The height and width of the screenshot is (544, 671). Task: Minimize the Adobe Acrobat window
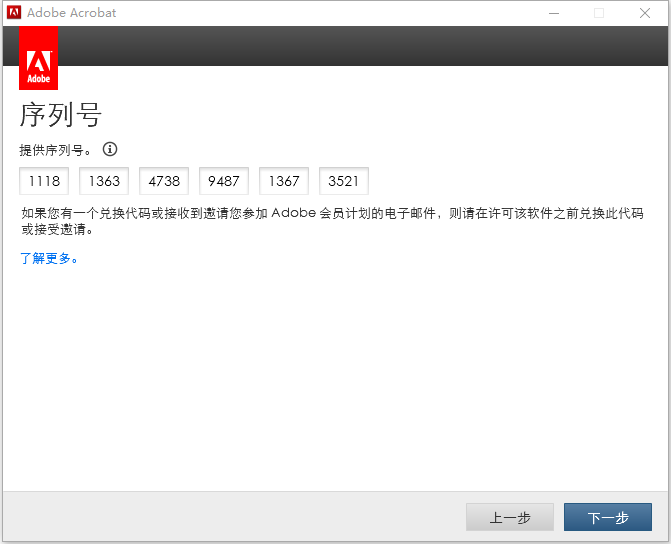[x=554, y=13]
